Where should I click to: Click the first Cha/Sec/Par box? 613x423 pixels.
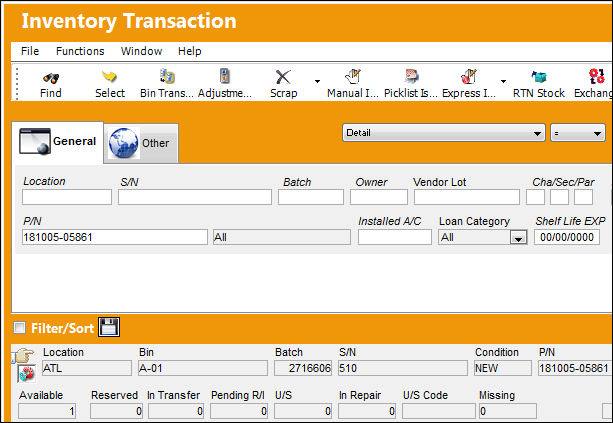(536, 197)
